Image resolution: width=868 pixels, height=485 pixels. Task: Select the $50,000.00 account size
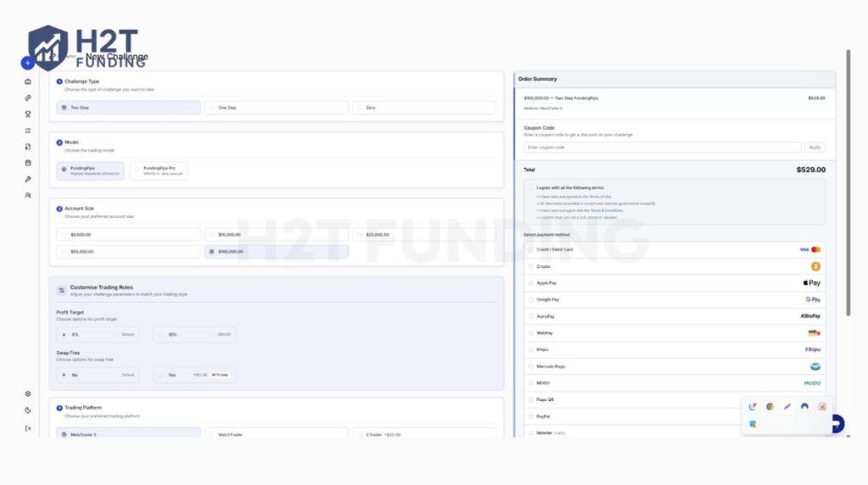pyautogui.click(x=129, y=252)
